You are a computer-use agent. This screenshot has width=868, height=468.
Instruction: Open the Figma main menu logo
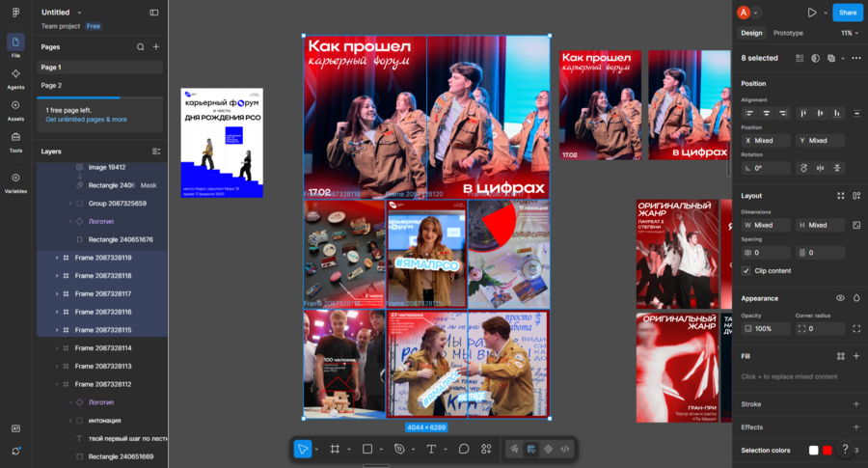point(15,13)
